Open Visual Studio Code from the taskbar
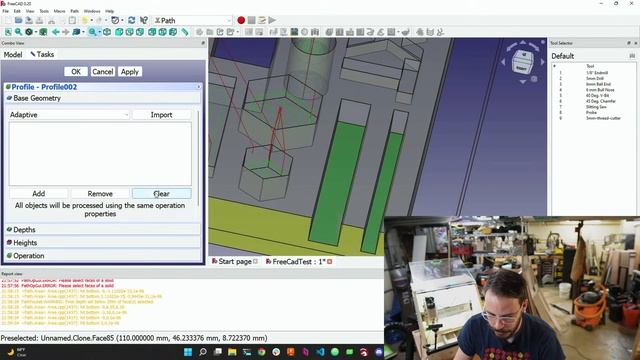 click(320, 352)
